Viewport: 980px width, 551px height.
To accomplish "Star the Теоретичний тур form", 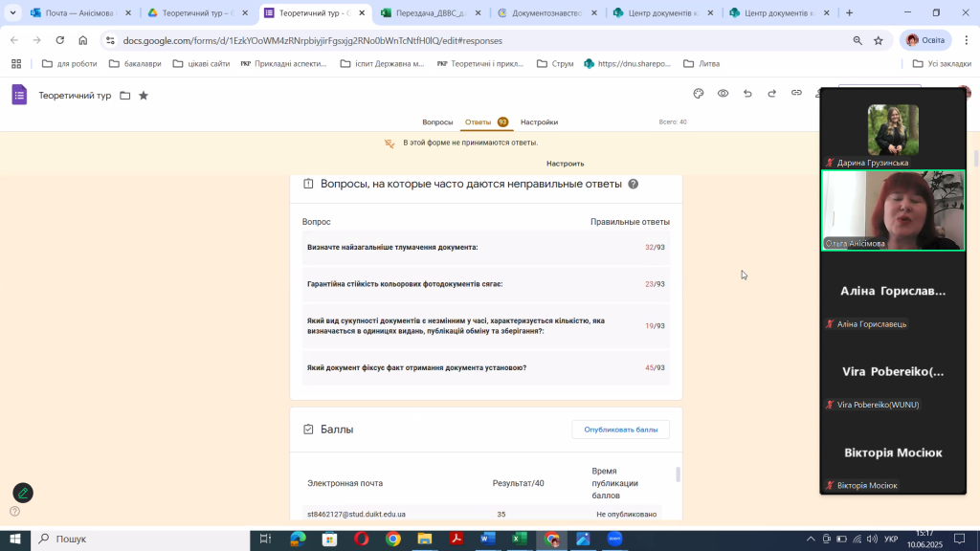I will 144,96.
